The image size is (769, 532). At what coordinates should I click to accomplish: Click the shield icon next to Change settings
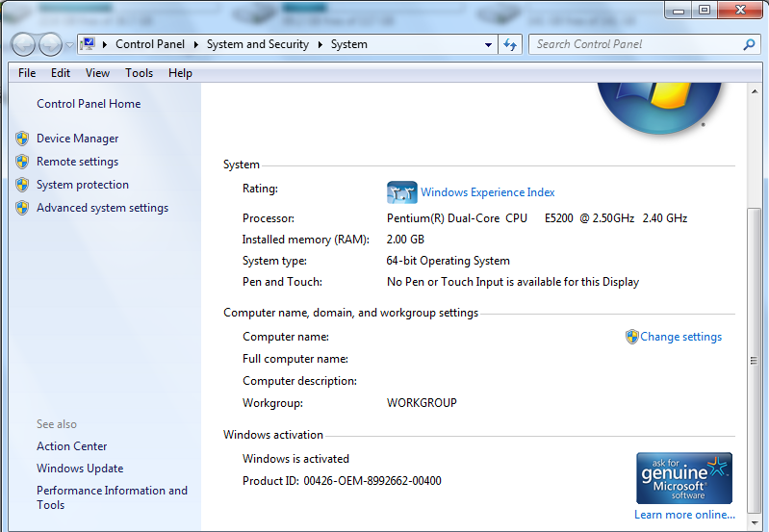[x=631, y=337]
